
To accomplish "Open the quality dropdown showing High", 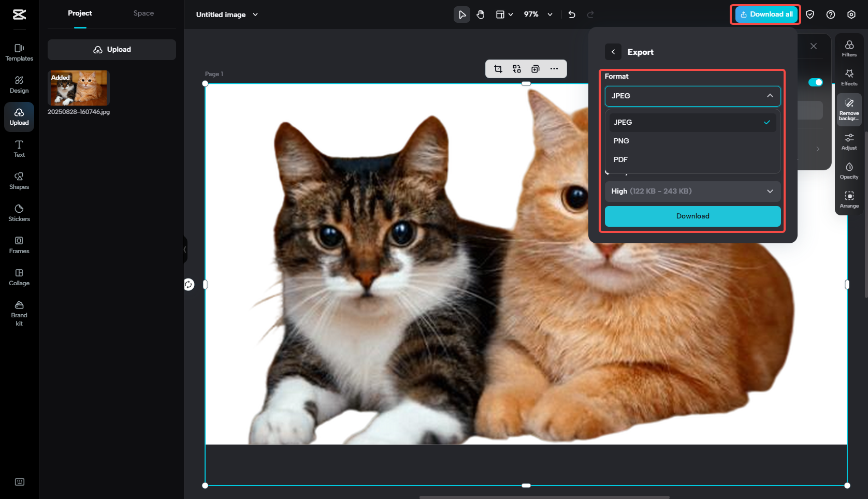I will 692,191.
